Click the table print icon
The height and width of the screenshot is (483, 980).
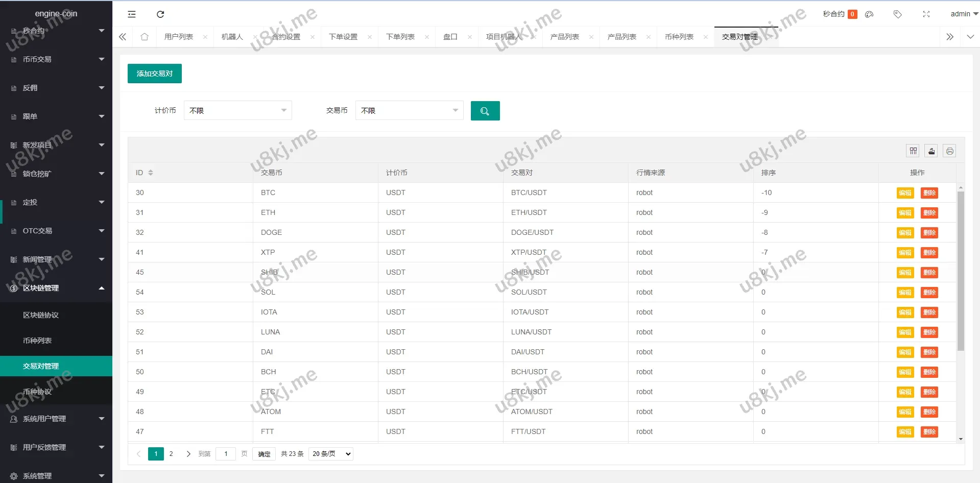point(949,151)
